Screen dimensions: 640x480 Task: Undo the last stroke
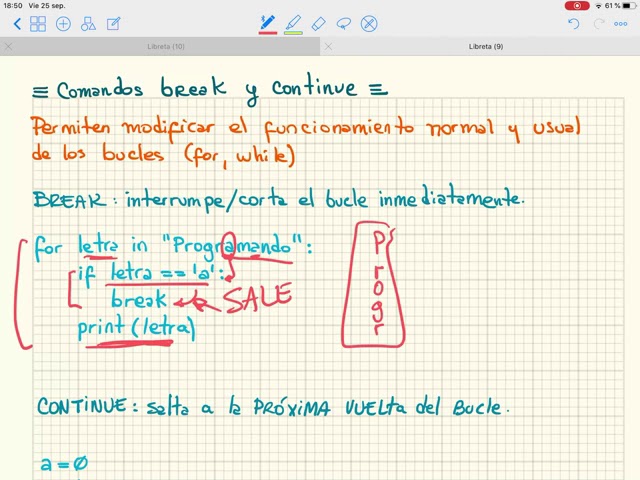(573, 24)
